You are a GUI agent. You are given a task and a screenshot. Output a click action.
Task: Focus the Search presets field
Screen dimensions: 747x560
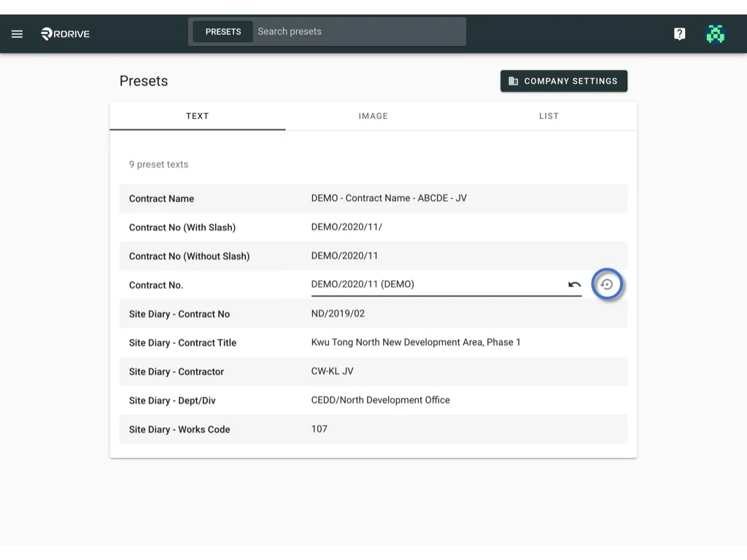(x=360, y=32)
